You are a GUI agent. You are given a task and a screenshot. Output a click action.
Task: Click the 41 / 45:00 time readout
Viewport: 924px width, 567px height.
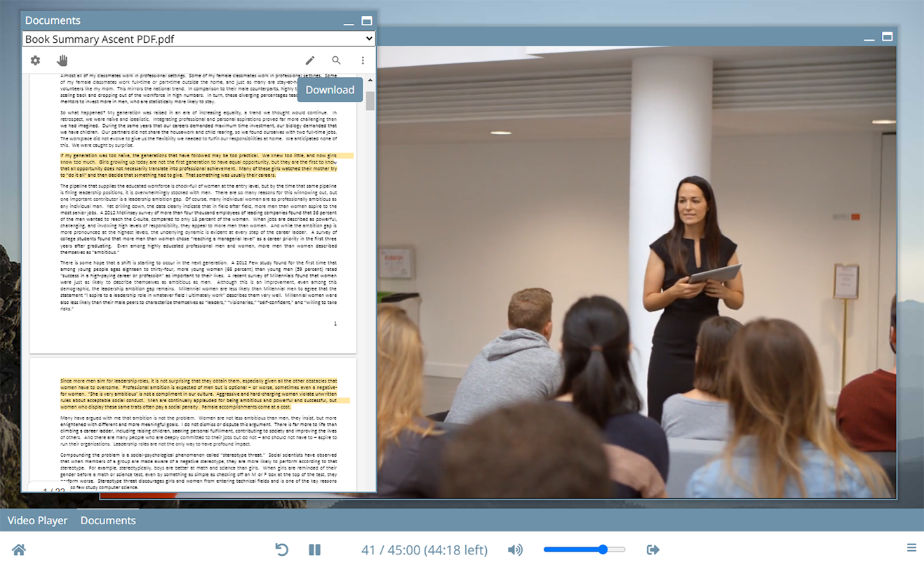[x=425, y=550]
